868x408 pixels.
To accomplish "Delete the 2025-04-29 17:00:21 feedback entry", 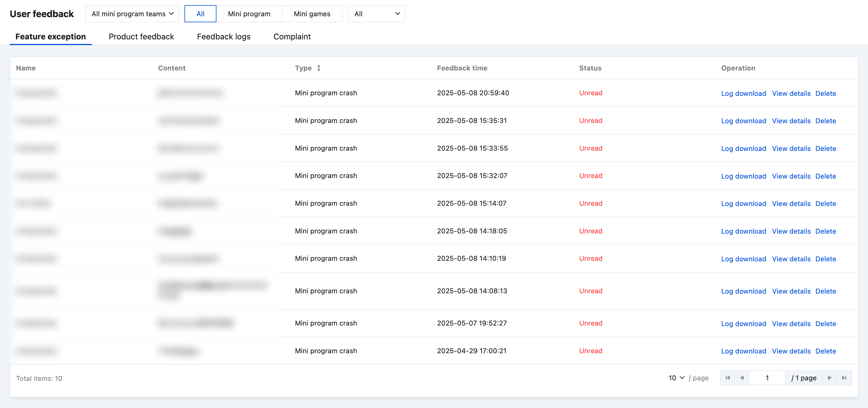I will 825,351.
